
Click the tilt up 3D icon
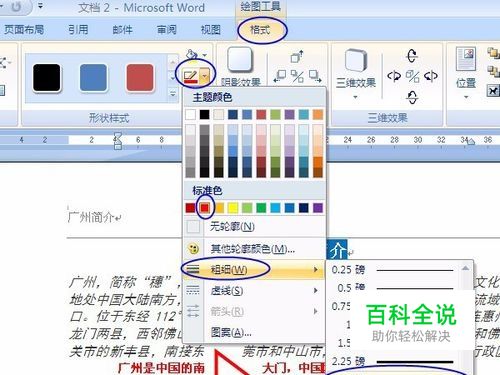[412, 56]
